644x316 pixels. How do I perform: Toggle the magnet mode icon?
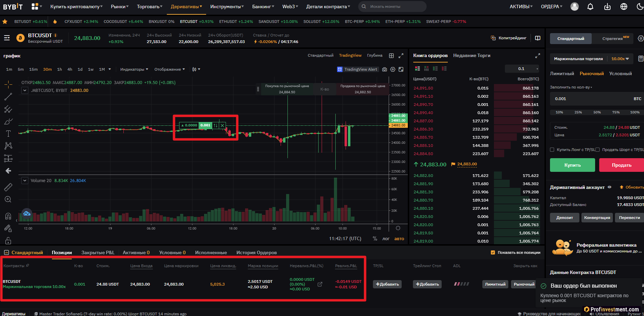pos(8,216)
